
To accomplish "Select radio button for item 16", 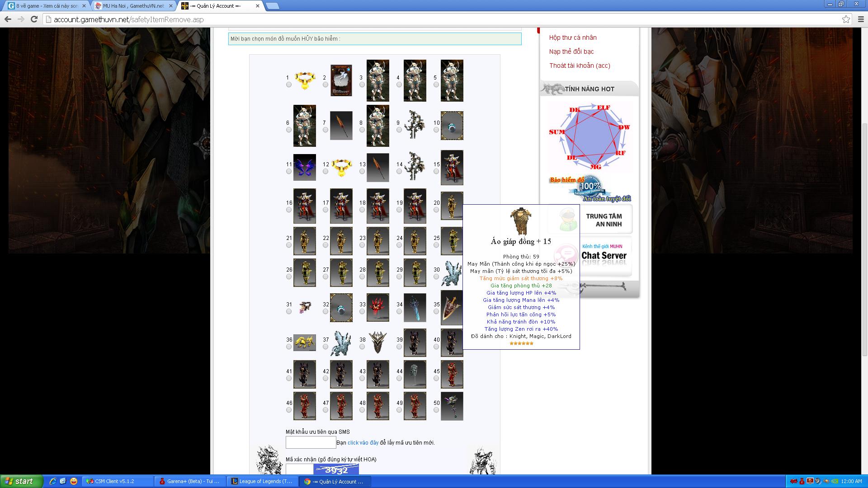I will [x=289, y=210].
